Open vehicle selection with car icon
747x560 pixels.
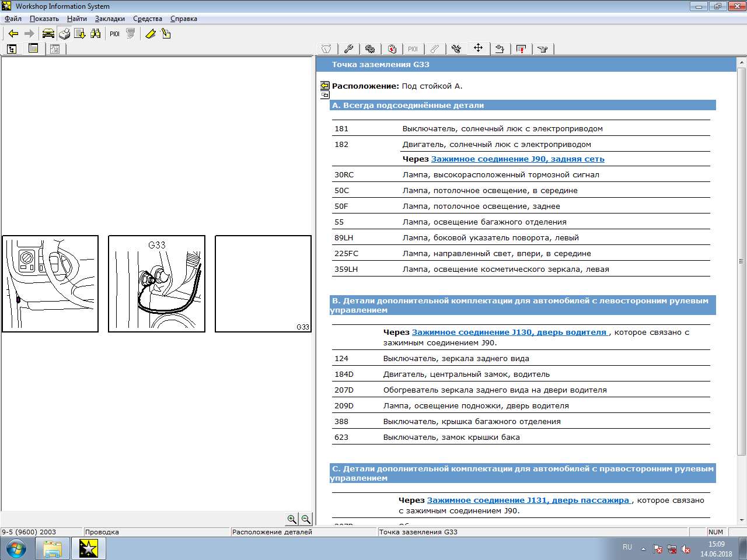48,34
